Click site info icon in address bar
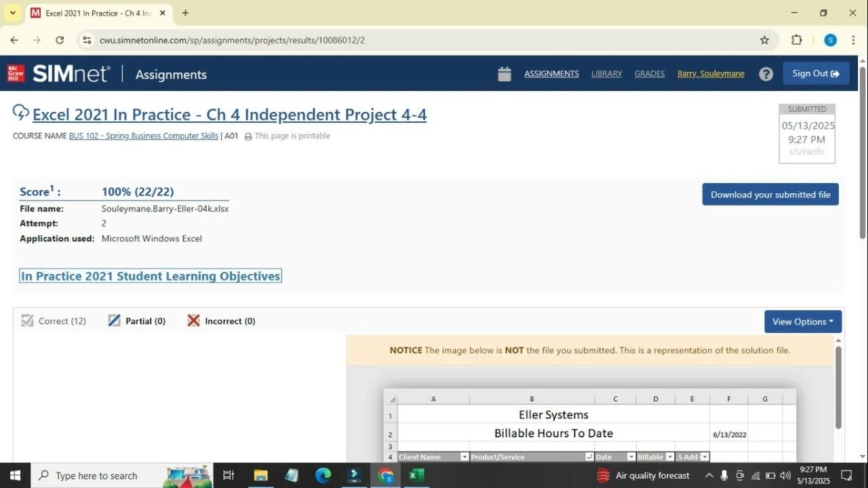 86,40
